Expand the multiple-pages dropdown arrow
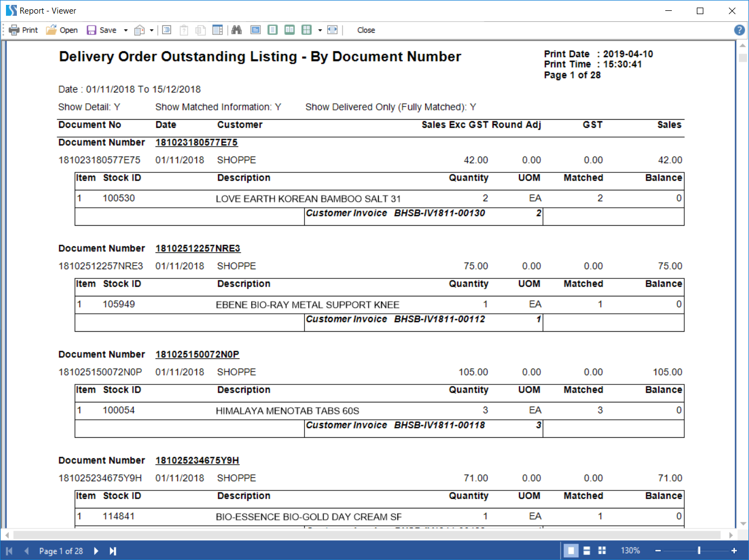Screen dimensions: 749x560 [320, 30]
